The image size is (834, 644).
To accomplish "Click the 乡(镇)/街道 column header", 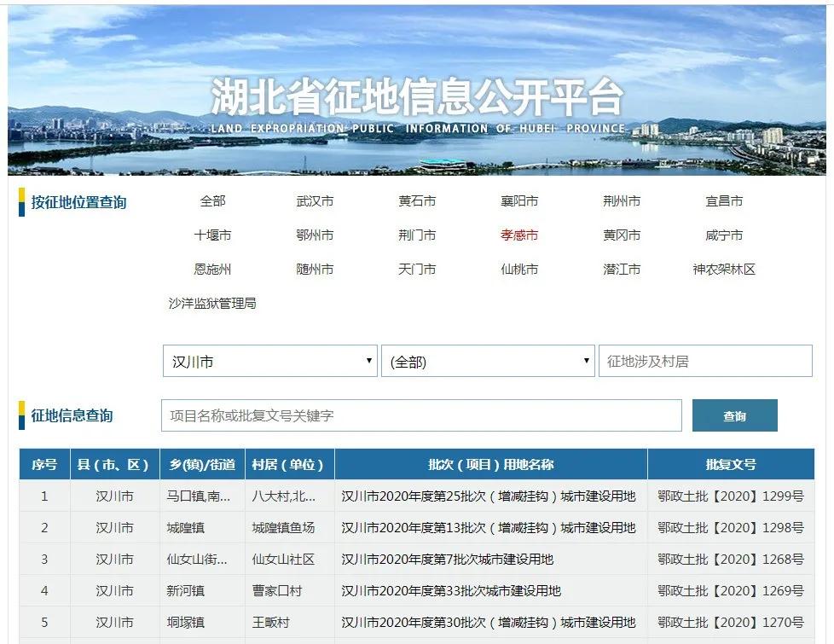I will click(x=202, y=464).
